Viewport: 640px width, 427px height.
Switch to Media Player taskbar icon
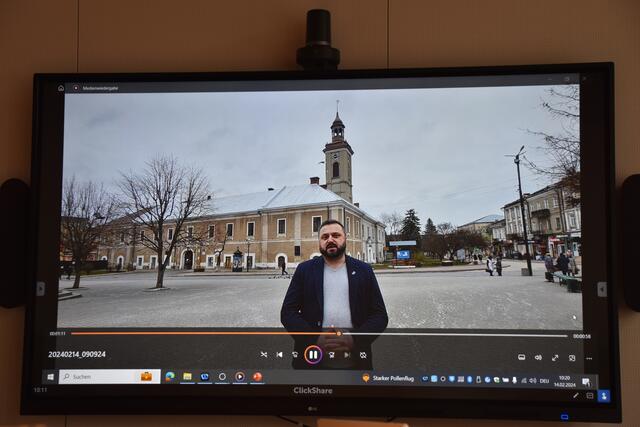click(x=240, y=377)
